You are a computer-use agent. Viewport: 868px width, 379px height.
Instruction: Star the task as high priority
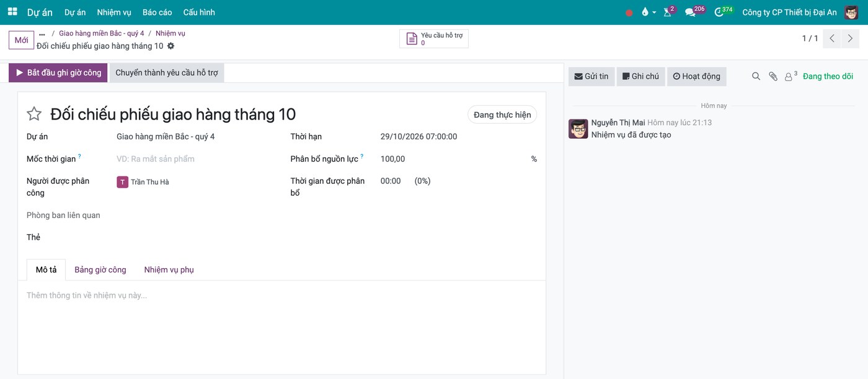pyautogui.click(x=34, y=114)
